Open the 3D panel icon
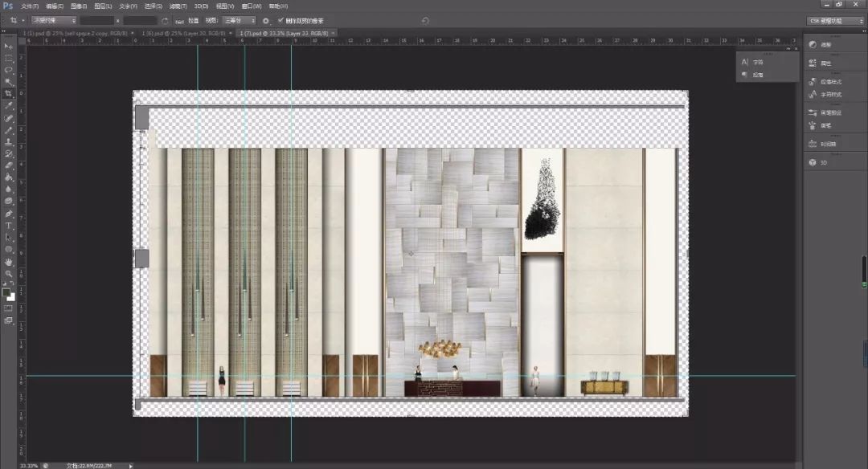 tap(812, 162)
